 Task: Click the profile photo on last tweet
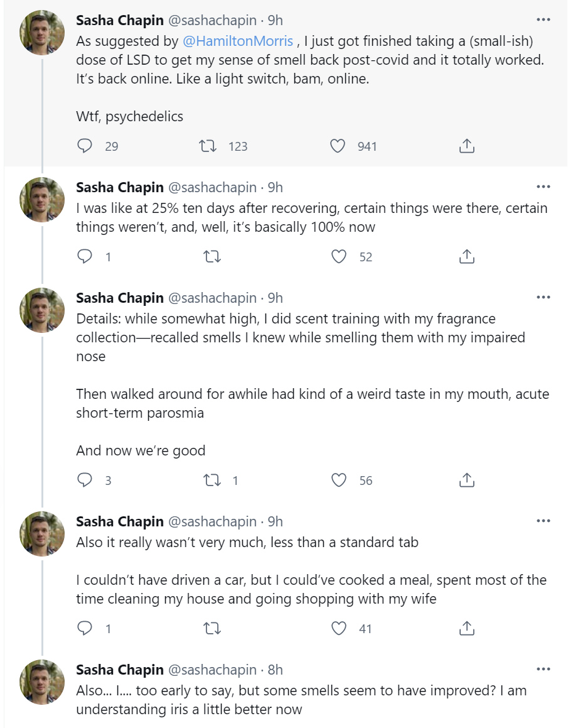pyautogui.click(x=43, y=682)
